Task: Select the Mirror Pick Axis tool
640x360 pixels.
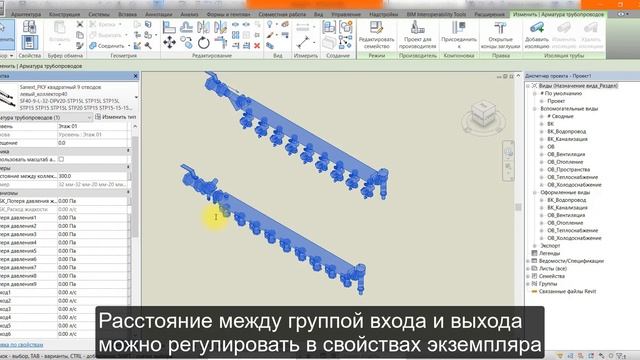Action: [x=203, y=27]
